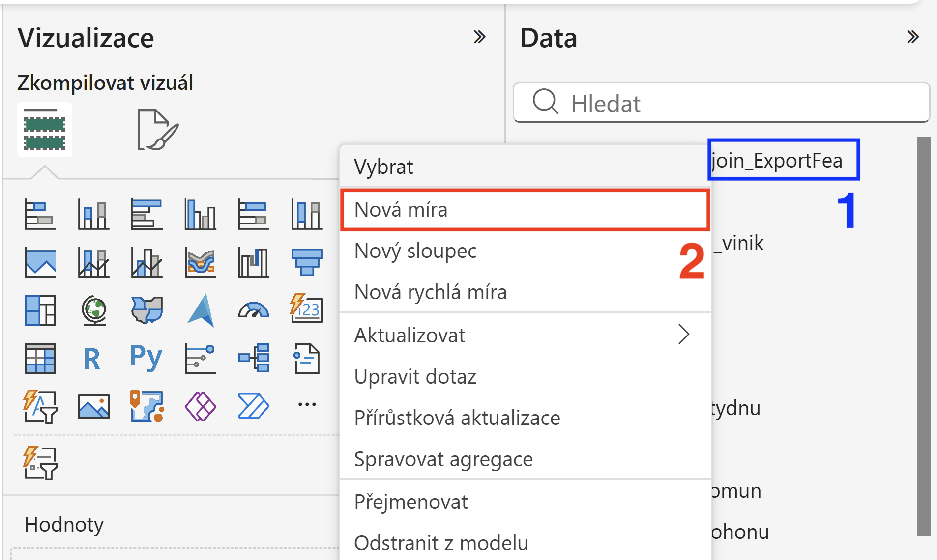This screenshot has height=560, width=937.
Task: Select the Python visual
Action: 146,358
